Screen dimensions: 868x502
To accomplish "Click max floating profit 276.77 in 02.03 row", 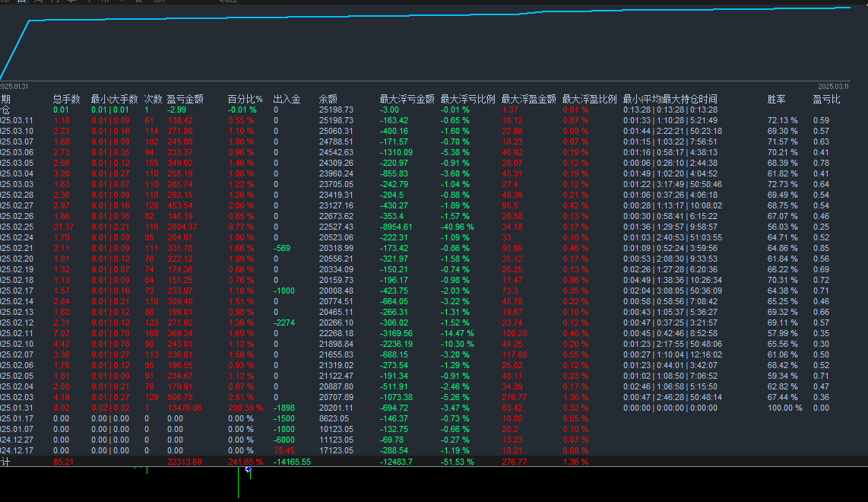I will tap(515, 397).
